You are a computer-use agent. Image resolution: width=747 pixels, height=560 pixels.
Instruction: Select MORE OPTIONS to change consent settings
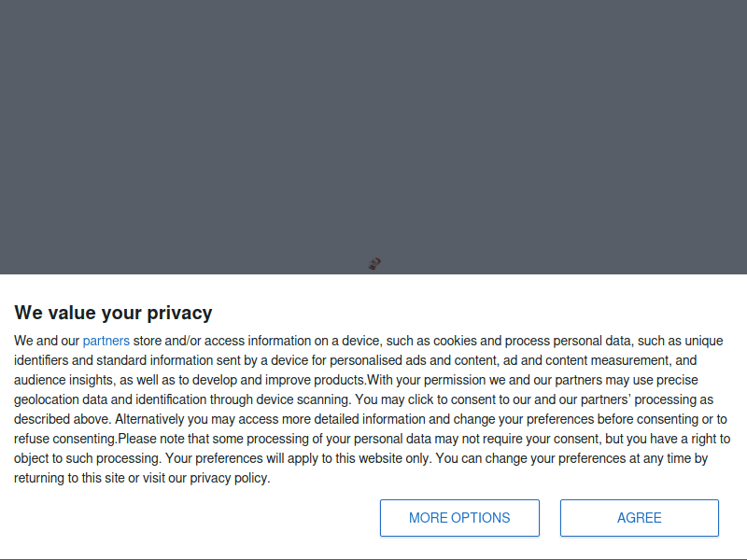(x=459, y=518)
